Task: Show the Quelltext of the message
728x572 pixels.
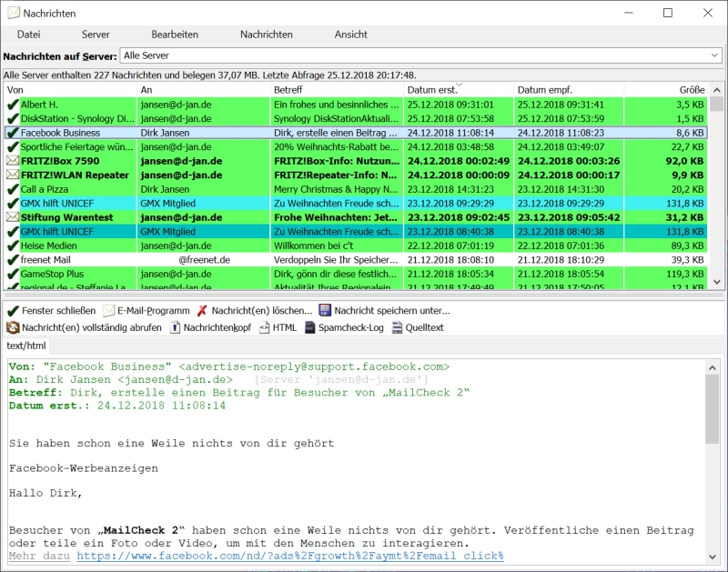Action: point(398,328)
